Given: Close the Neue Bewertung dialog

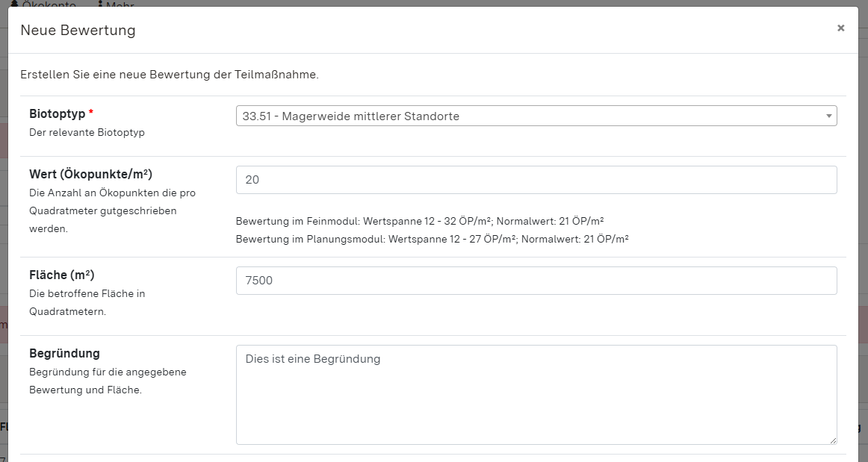Looking at the screenshot, I should coord(840,28).
